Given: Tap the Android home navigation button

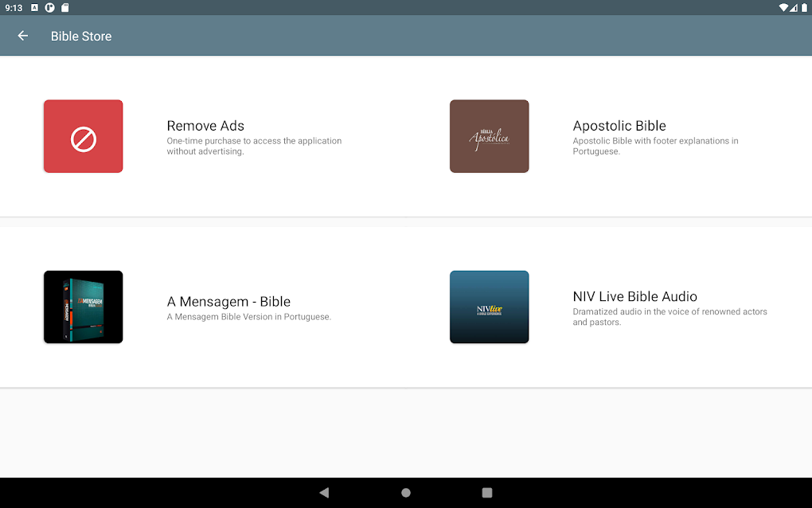Looking at the screenshot, I should coord(406,492).
